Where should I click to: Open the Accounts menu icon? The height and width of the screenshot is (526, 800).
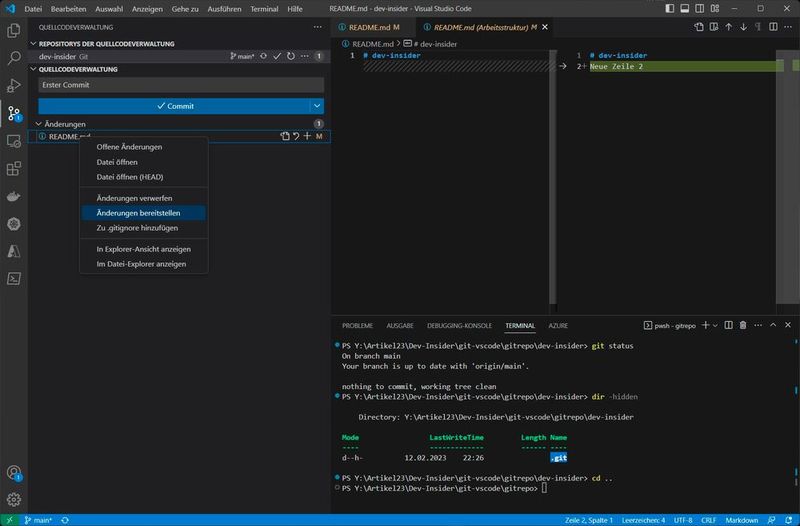(x=14, y=472)
